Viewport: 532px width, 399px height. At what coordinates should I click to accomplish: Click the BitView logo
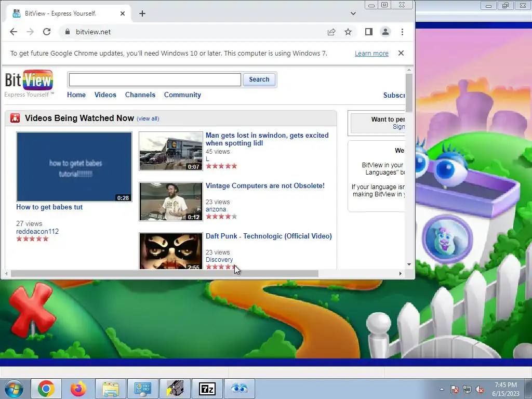point(29,84)
